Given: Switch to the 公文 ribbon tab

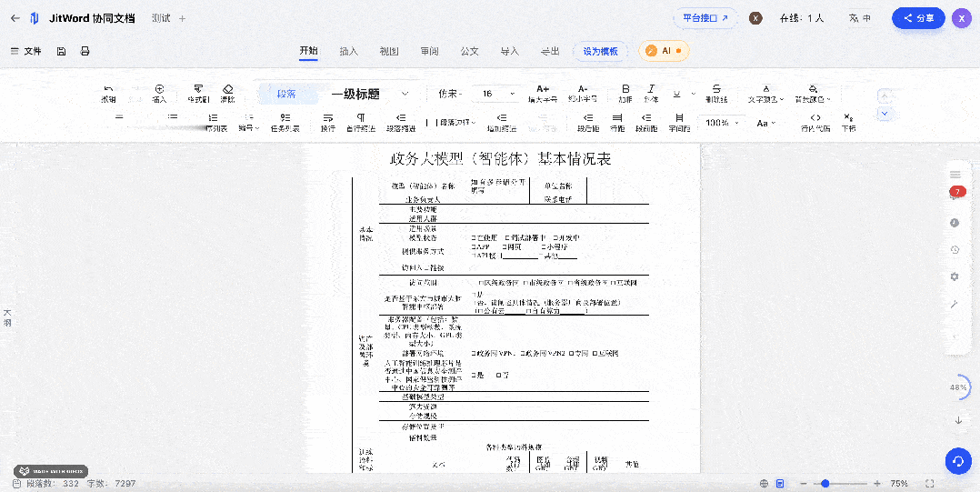Looking at the screenshot, I should pos(469,51).
